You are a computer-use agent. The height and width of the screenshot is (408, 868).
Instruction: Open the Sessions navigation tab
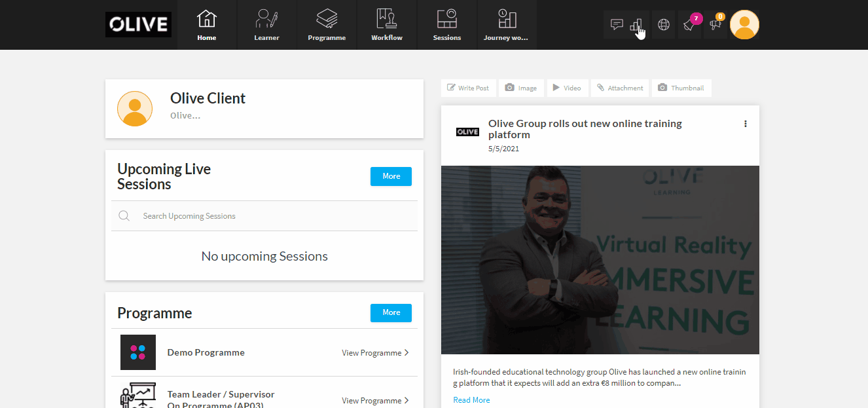tap(446, 24)
